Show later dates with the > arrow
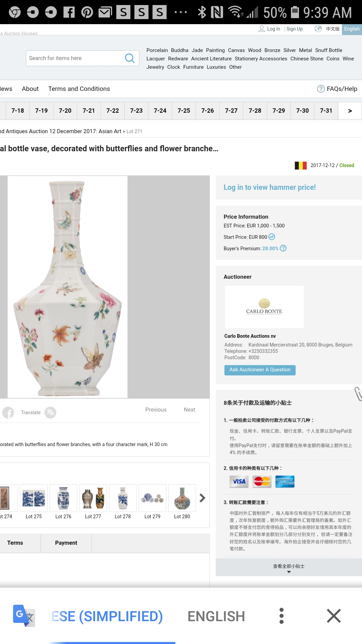This screenshot has height=644, width=362. tap(350, 111)
